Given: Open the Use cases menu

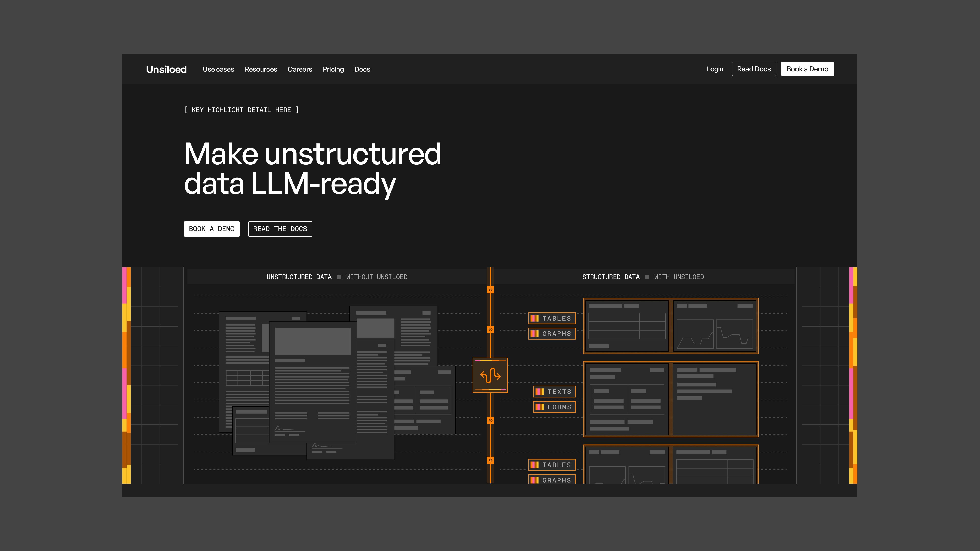Looking at the screenshot, I should coord(218,69).
